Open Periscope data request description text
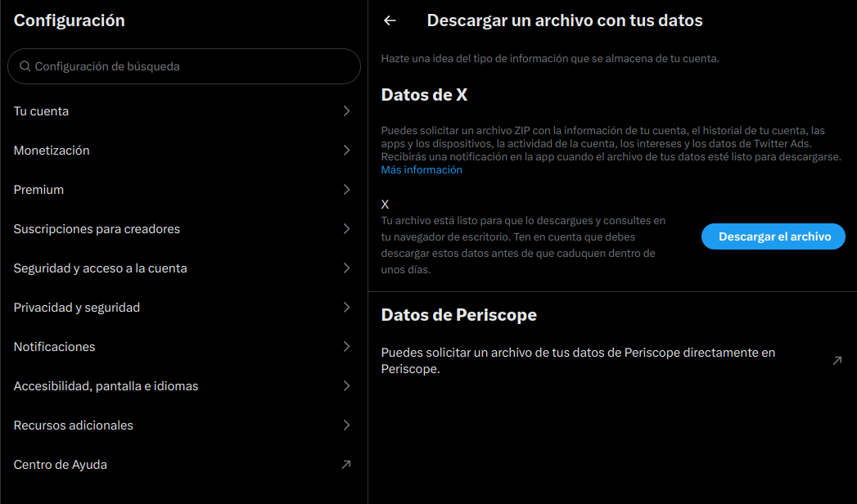The image size is (857, 504). tap(578, 361)
